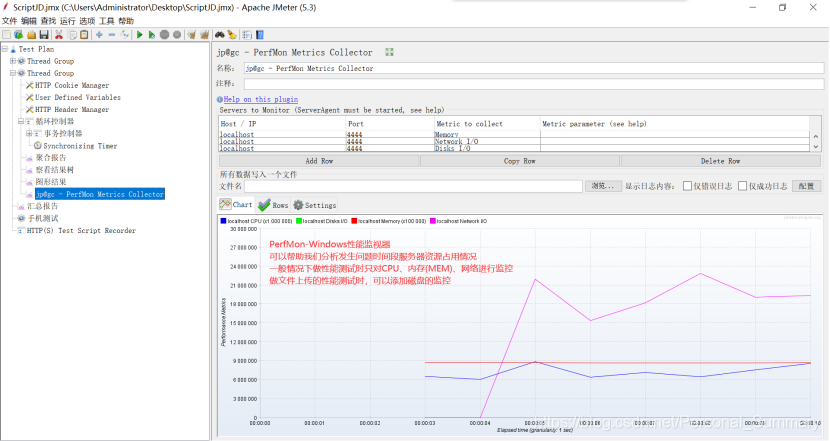Switch to the Settings tab
The width and height of the screenshot is (830, 441).
coord(315,205)
